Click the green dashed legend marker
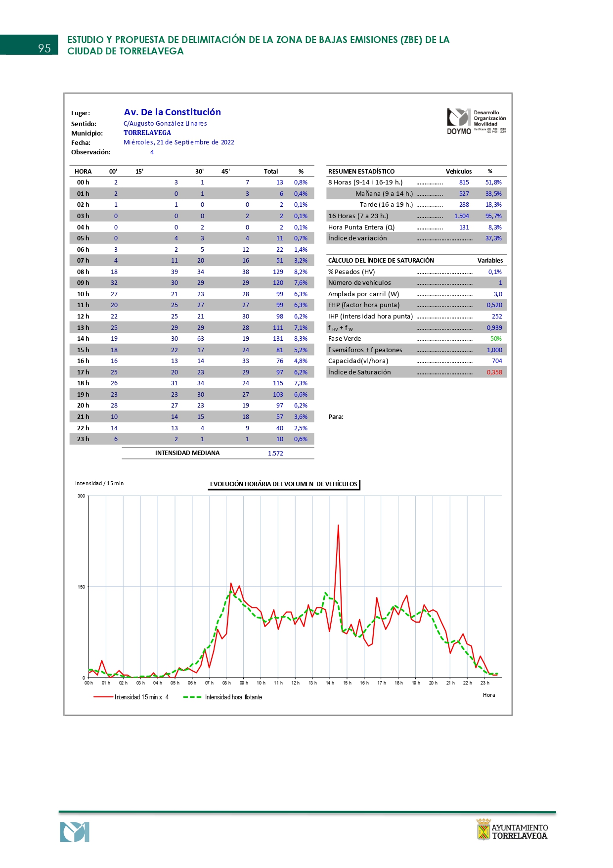The width and height of the screenshot is (613, 868). (x=192, y=697)
